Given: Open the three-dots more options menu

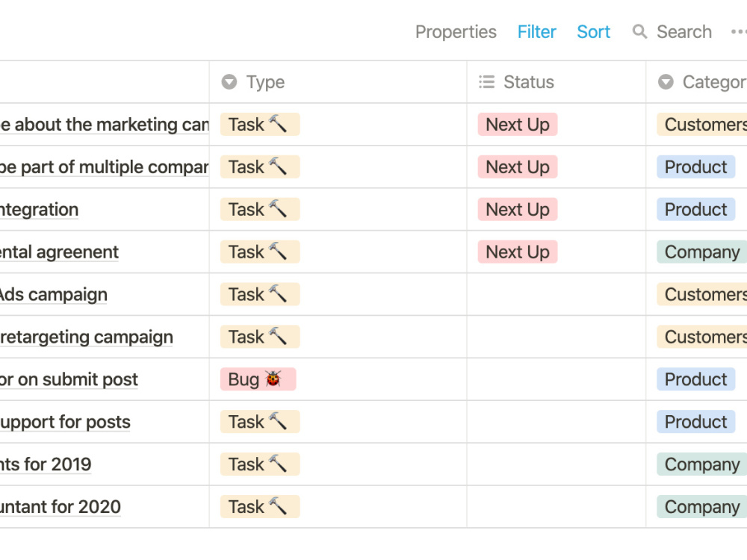Looking at the screenshot, I should pyautogui.click(x=739, y=32).
